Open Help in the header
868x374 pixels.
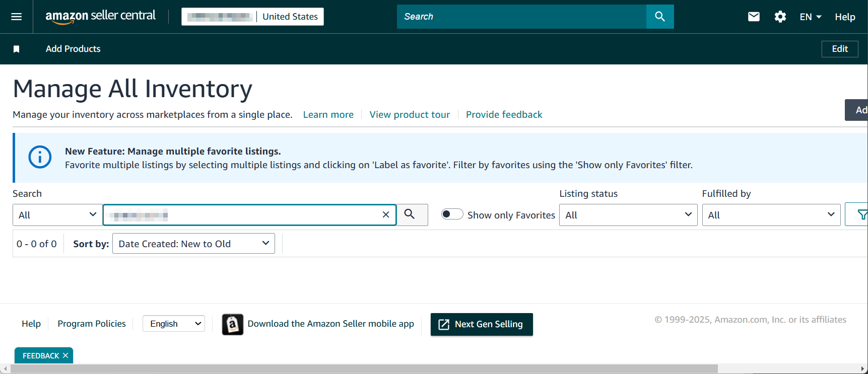click(845, 17)
